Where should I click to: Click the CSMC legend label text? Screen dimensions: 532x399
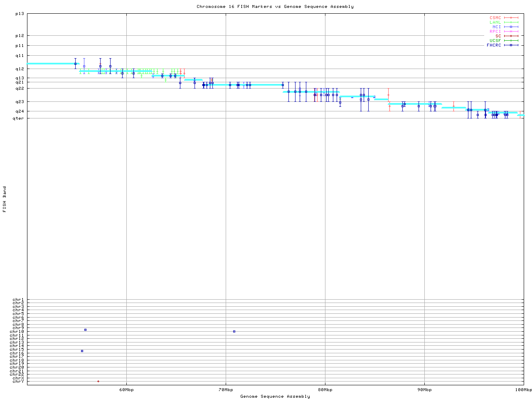(495, 18)
